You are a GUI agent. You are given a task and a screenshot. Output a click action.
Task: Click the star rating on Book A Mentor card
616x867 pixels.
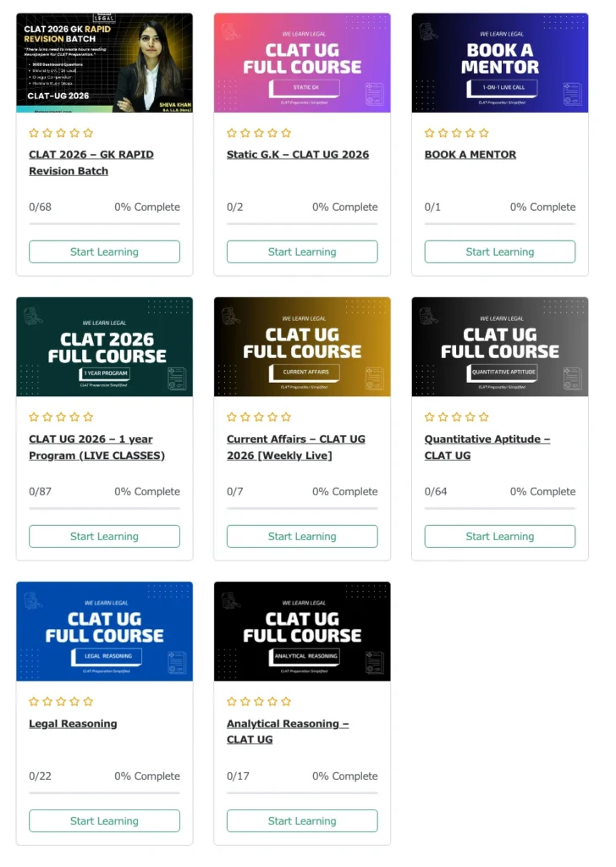point(456,133)
